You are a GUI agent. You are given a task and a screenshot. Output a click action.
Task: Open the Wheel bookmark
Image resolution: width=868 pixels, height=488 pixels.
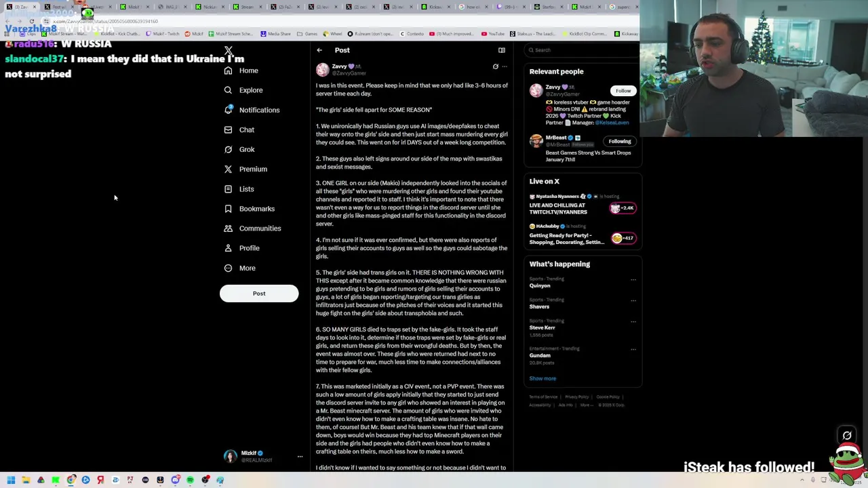(x=332, y=34)
